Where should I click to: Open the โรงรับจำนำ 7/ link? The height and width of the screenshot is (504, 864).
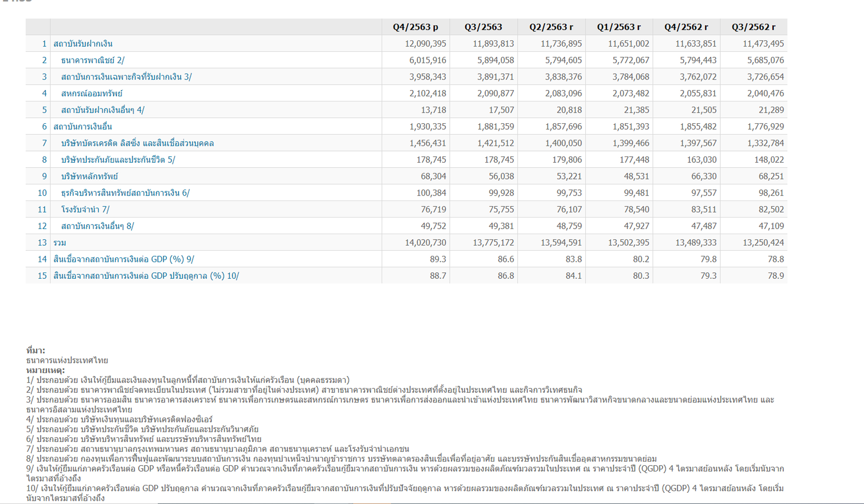[x=85, y=210]
